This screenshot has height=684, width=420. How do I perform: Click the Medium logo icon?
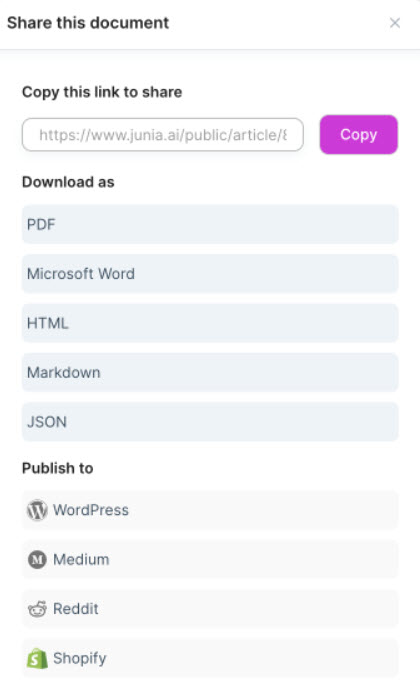pyautogui.click(x=37, y=559)
